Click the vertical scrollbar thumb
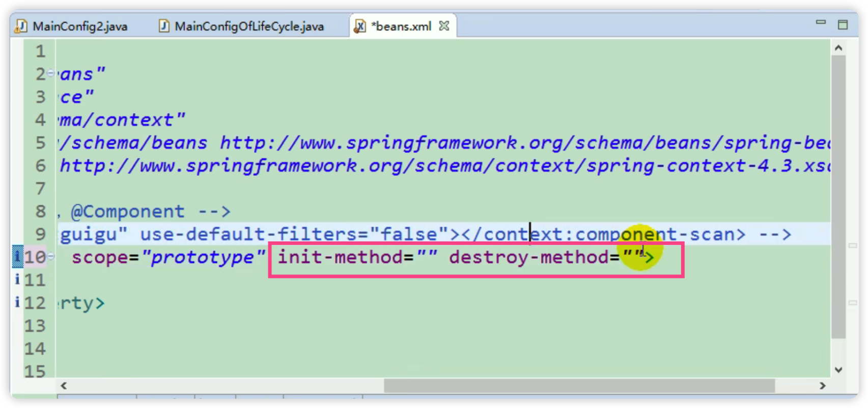Viewport: 868px width, 408px height. (x=838, y=197)
